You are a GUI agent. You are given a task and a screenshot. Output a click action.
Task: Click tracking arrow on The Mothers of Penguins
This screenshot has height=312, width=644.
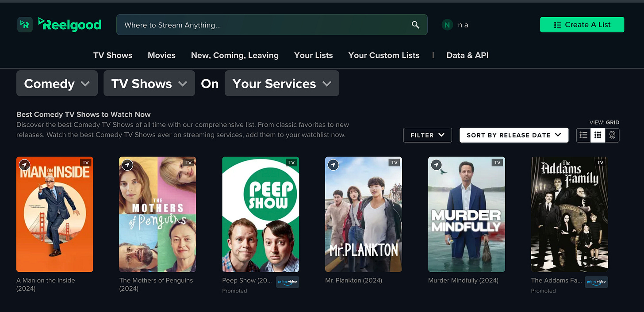click(x=127, y=165)
